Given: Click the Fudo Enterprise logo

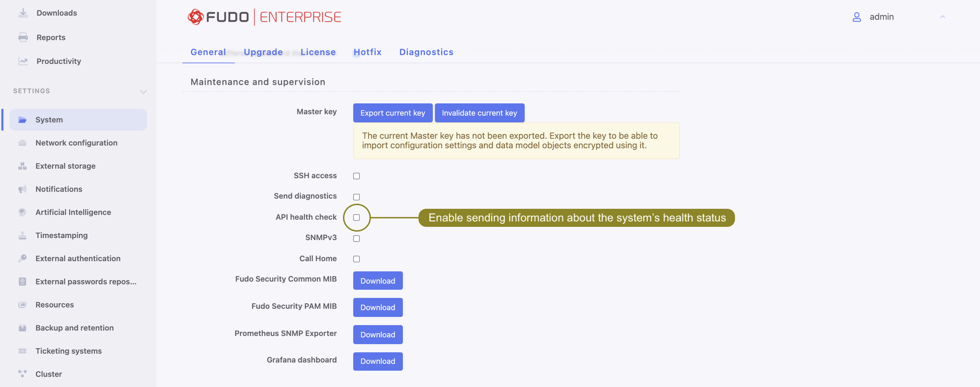Looking at the screenshot, I should click(x=264, y=16).
